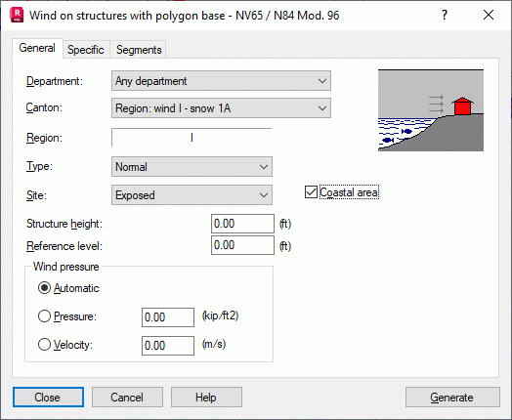Select the General tab
This screenshot has height=420, width=512.
[37, 48]
